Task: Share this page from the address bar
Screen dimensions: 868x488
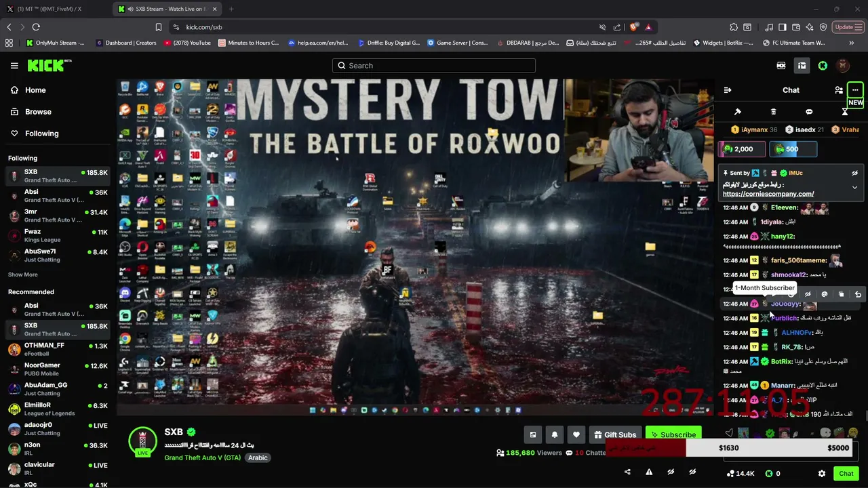Action: (x=617, y=27)
